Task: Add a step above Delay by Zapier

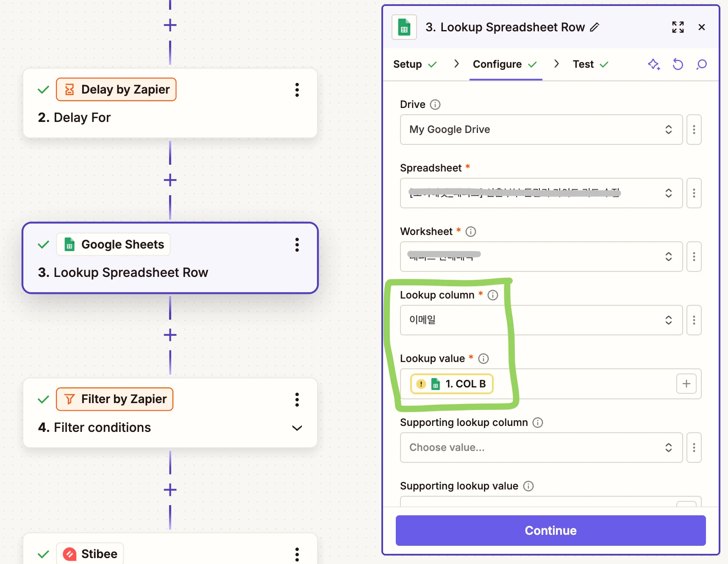Action: tap(170, 25)
